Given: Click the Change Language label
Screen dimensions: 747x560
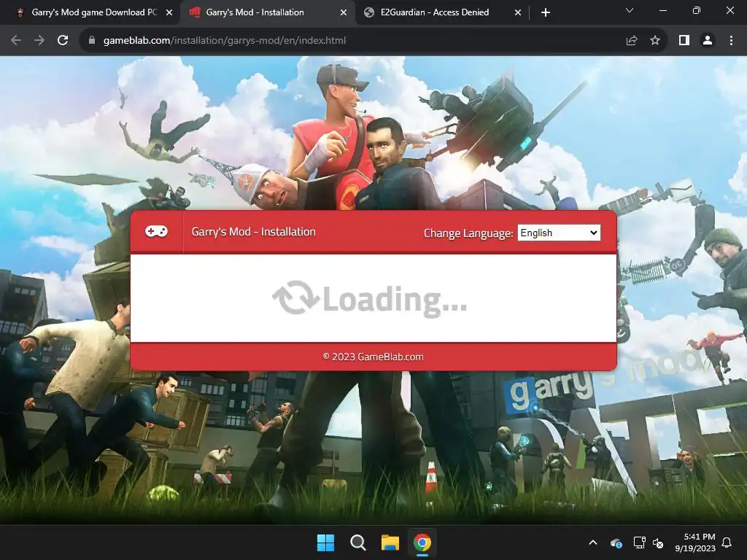Looking at the screenshot, I should point(468,233).
